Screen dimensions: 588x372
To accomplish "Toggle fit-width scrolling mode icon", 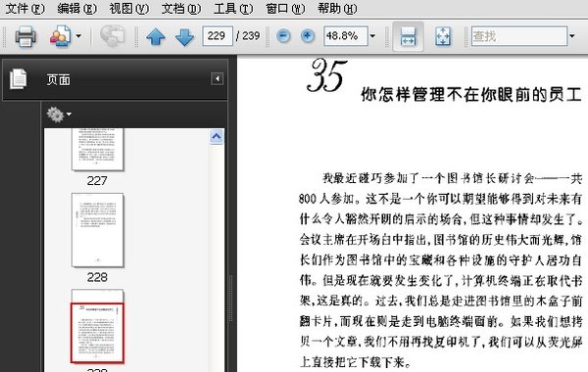I will point(408,36).
